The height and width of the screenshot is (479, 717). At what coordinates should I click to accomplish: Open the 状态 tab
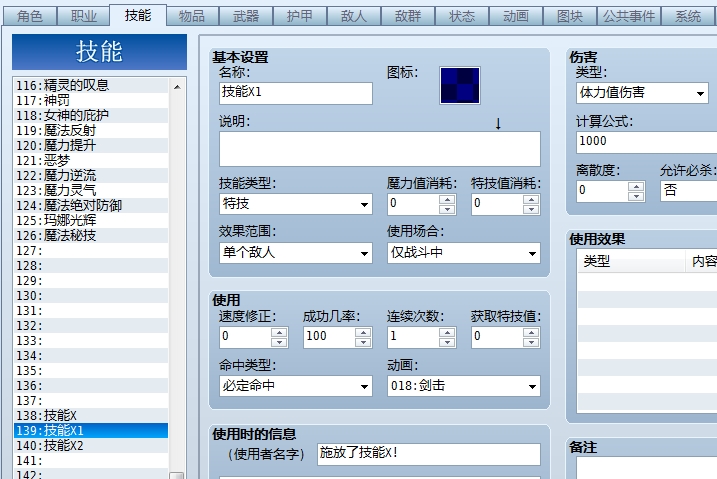point(461,16)
